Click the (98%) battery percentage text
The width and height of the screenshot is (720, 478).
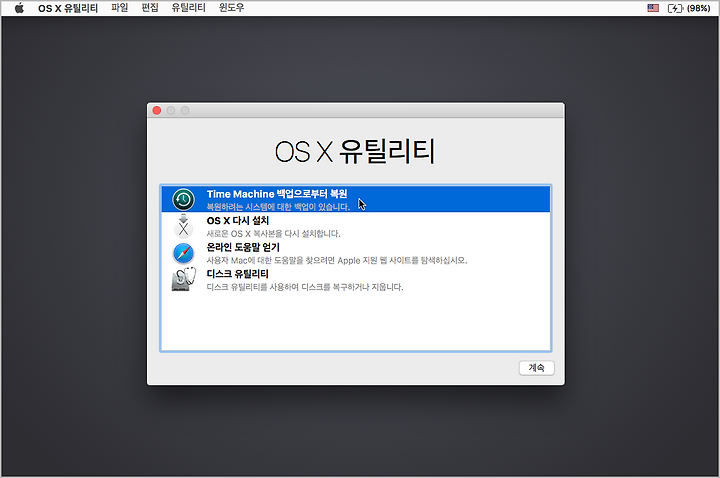click(x=698, y=8)
